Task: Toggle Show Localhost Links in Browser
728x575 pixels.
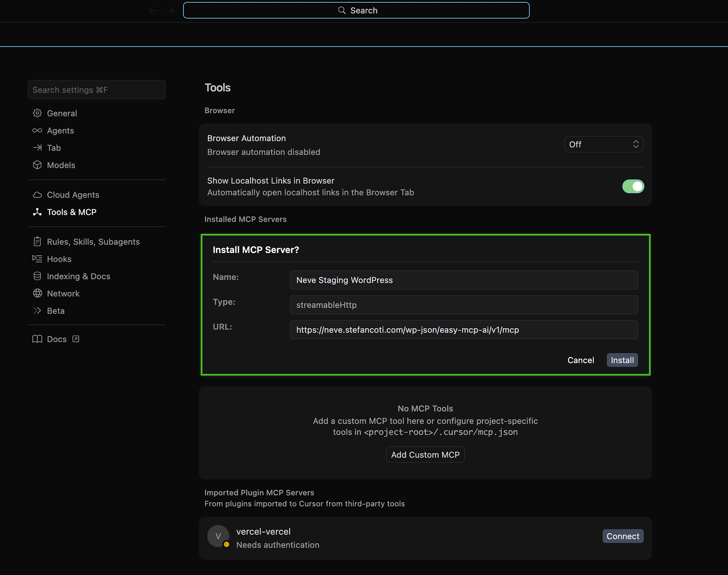Action: pyautogui.click(x=633, y=186)
